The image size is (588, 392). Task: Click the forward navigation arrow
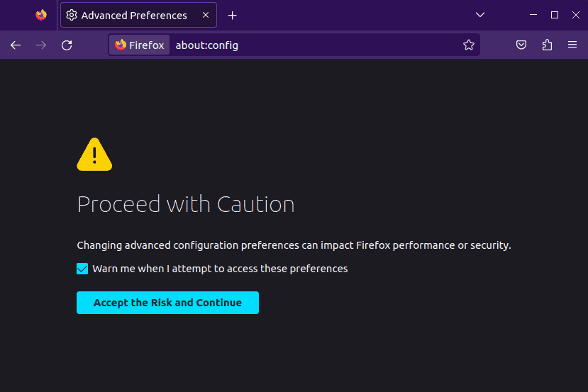click(41, 45)
